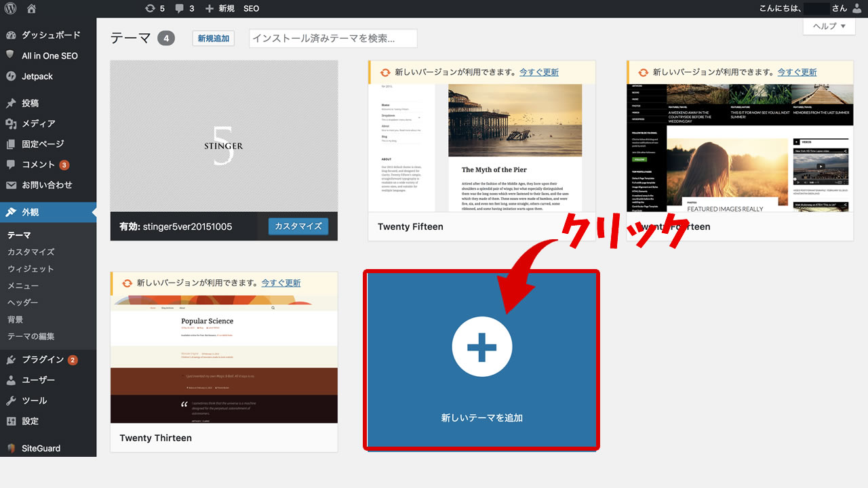Click the update icon on Twenty Fifteen notice
The image size is (868, 488).
(x=385, y=72)
